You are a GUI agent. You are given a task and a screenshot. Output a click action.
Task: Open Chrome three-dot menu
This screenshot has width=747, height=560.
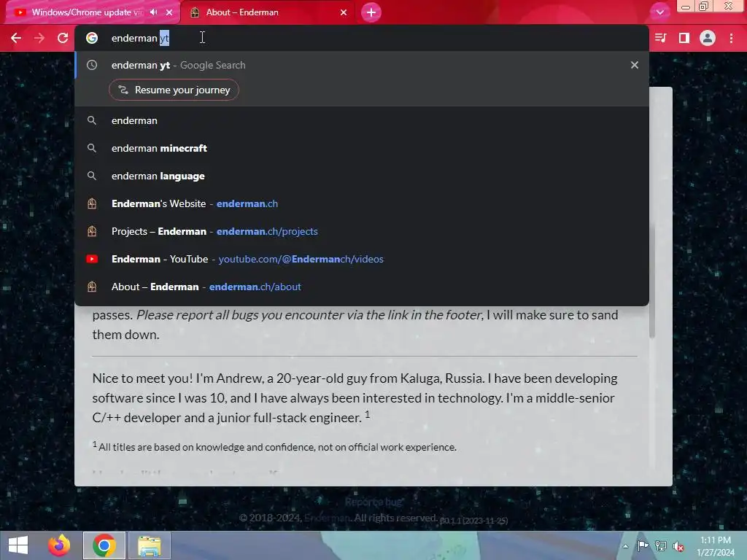pyautogui.click(x=731, y=38)
